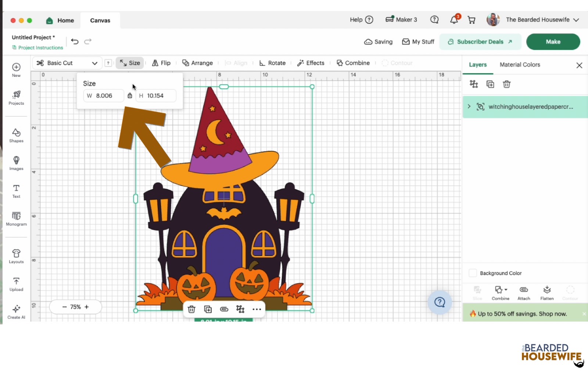588x374 pixels.
Task: Select the Maker 3 machine selector
Action: 401,19
